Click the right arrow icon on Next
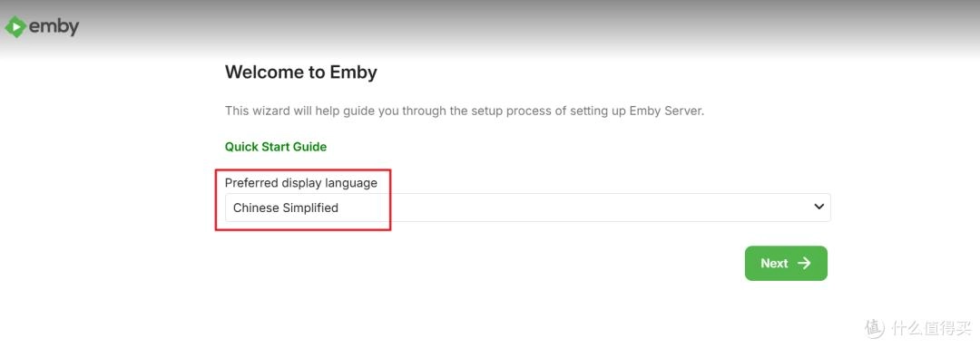 [x=804, y=263]
